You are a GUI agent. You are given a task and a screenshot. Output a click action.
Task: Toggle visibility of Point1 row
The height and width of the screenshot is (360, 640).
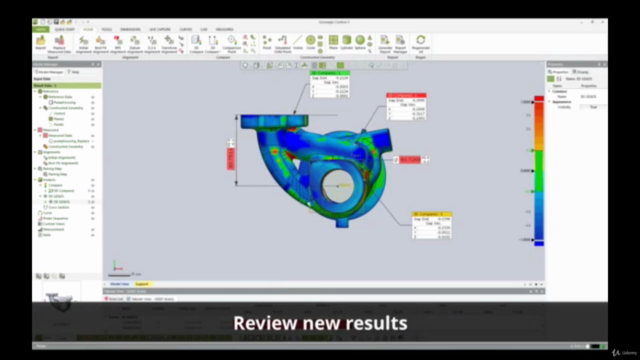click(93, 124)
